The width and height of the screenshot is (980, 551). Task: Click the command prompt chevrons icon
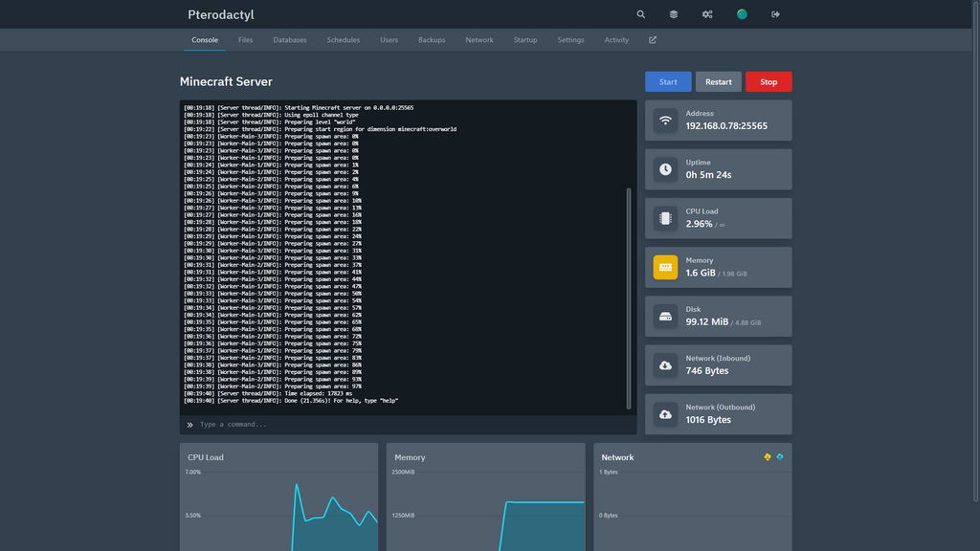[190, 425]
